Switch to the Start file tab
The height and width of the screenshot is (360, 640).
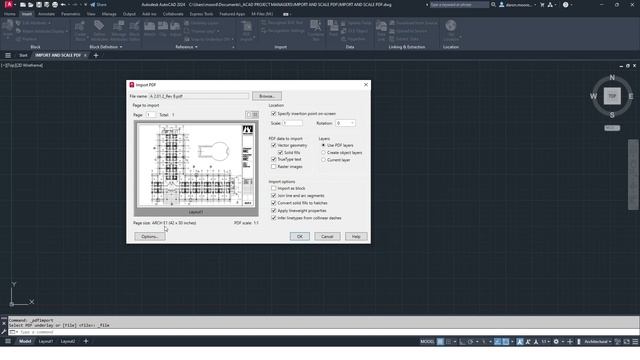point(23,55)
